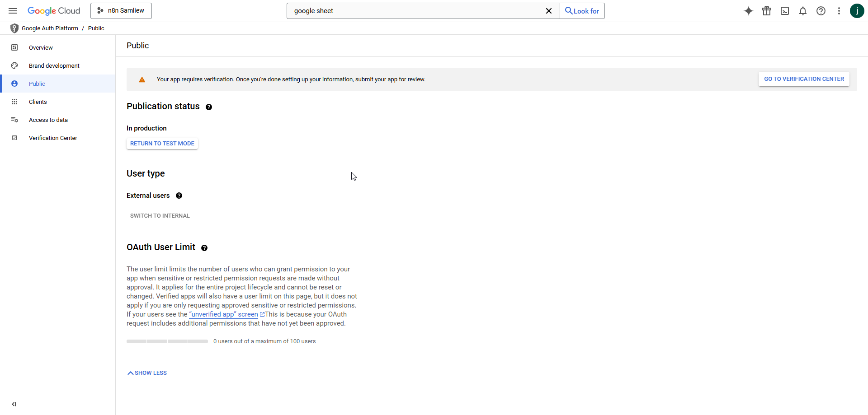Click the In production status text
The width and height of the screenshot is (868, 415).
pyautogui.click(x=146, y=128)
